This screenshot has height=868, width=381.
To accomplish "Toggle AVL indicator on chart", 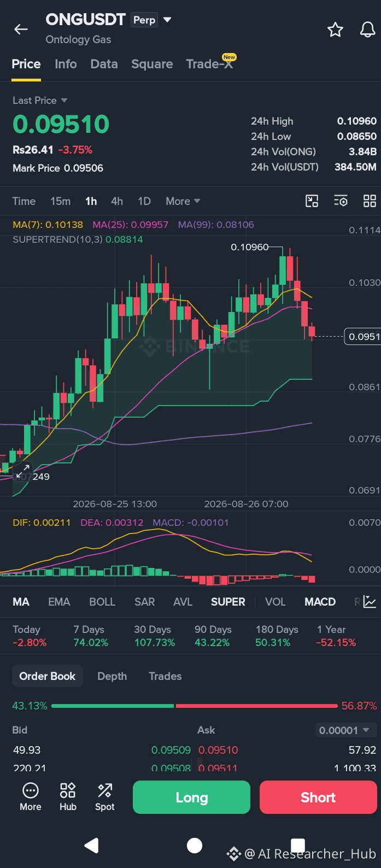I will 183,602.
